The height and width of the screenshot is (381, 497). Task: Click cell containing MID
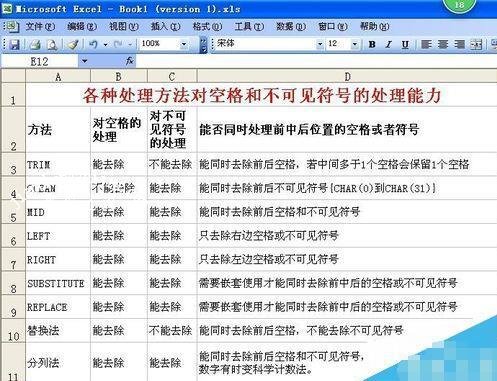pos(58,212)
